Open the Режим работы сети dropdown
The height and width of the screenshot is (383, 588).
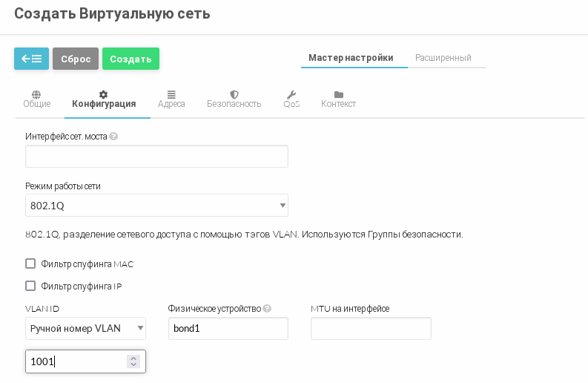(x=156, y=205)
